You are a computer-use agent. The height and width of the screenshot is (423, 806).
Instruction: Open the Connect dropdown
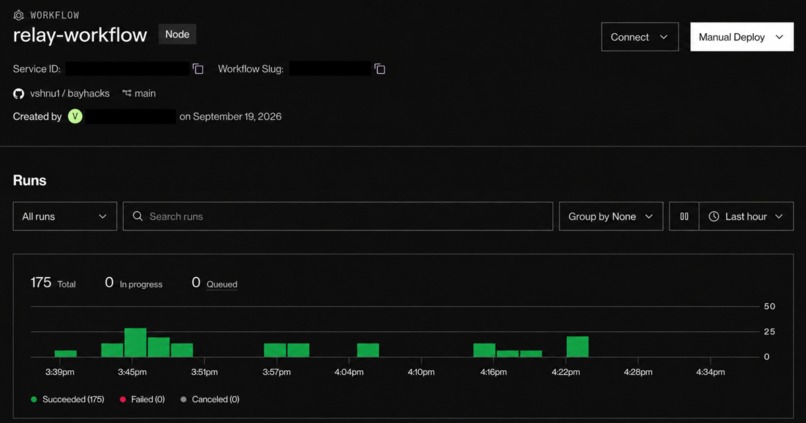[639, 37]
